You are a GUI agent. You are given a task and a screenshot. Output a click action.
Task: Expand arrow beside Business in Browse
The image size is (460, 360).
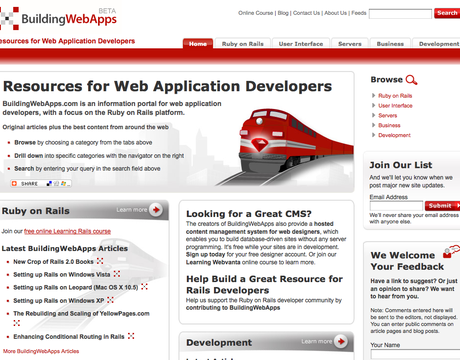tap(373, 125)
